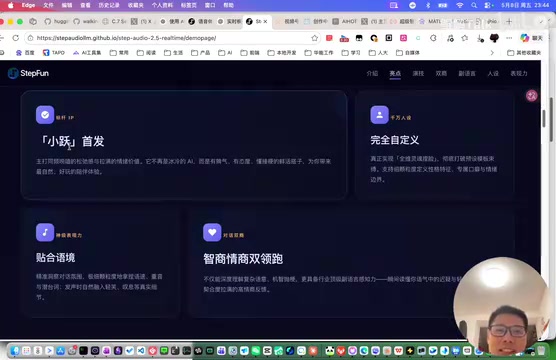Viewport: 556px width, 360px height.
Task: Open the 常用 bookmarks folder
Action: (119, 52)
